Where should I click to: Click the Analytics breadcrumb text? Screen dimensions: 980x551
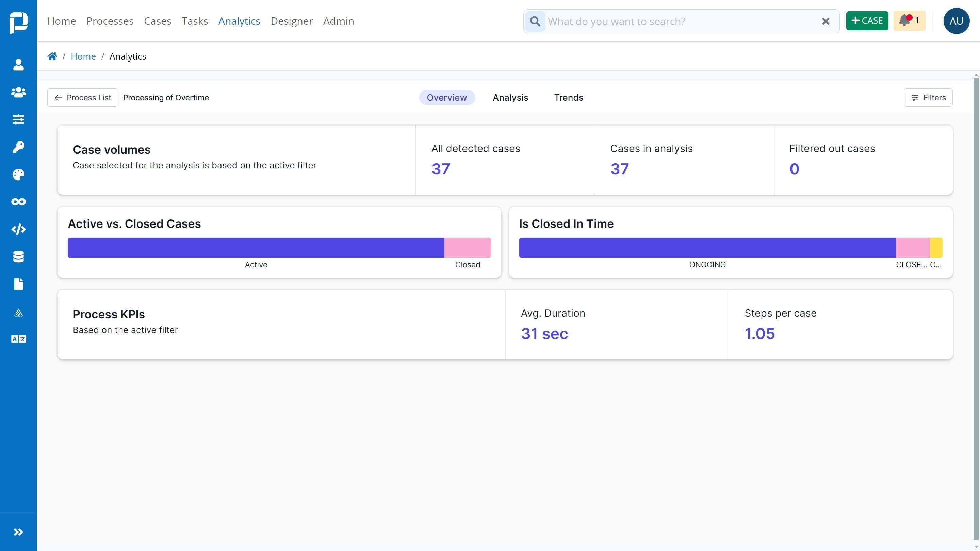[x=128, y=56]
